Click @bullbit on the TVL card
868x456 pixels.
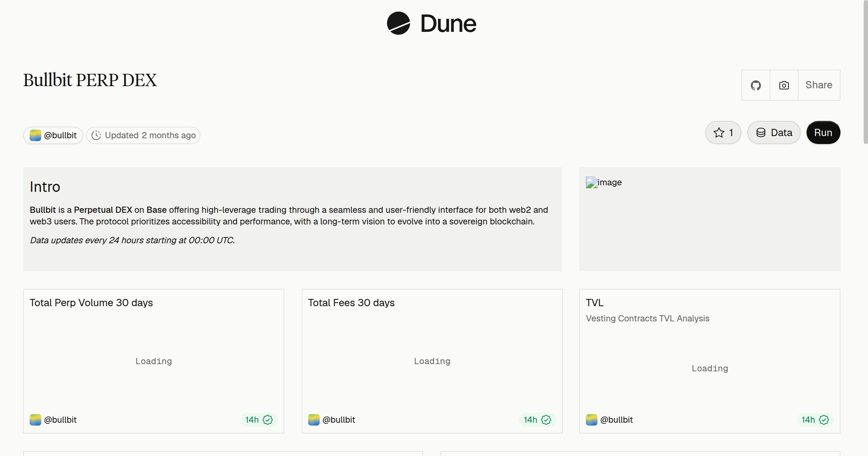click(x=617, y=420)
